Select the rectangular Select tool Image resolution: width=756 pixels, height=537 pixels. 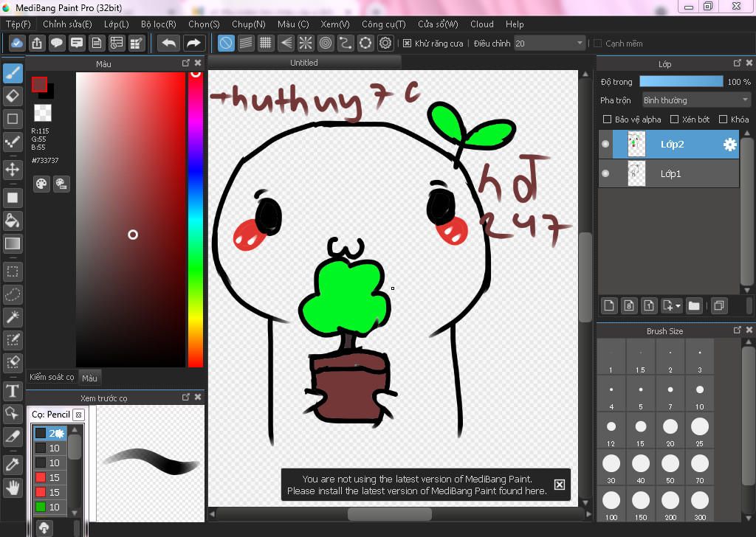[x=13, y=272]
